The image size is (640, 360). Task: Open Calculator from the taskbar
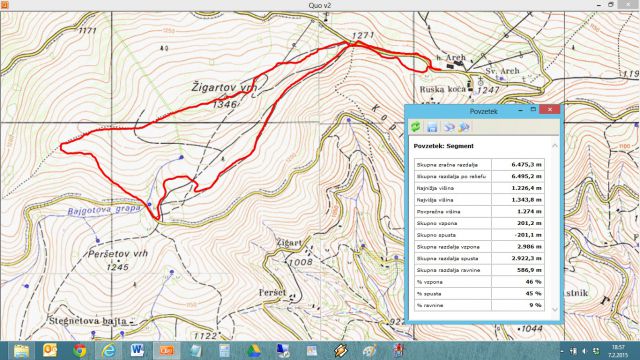pyautogui.click(x=224, y=351)
